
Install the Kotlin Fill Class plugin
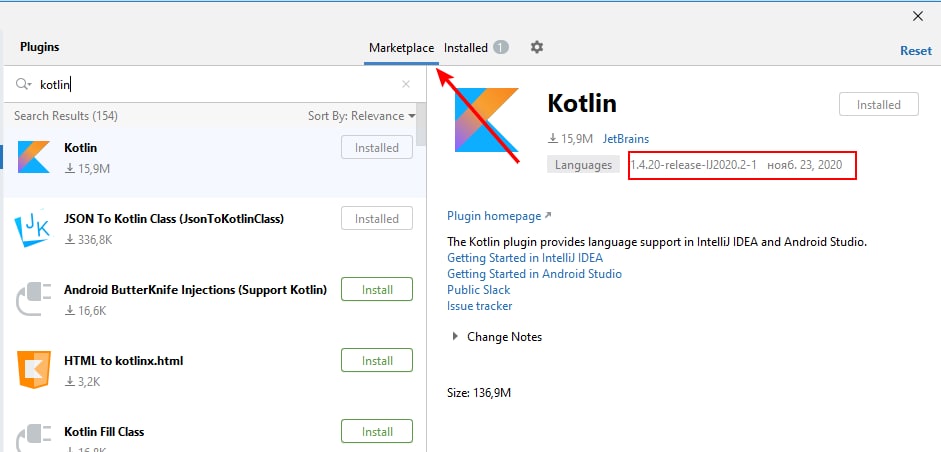pos(377,432)
